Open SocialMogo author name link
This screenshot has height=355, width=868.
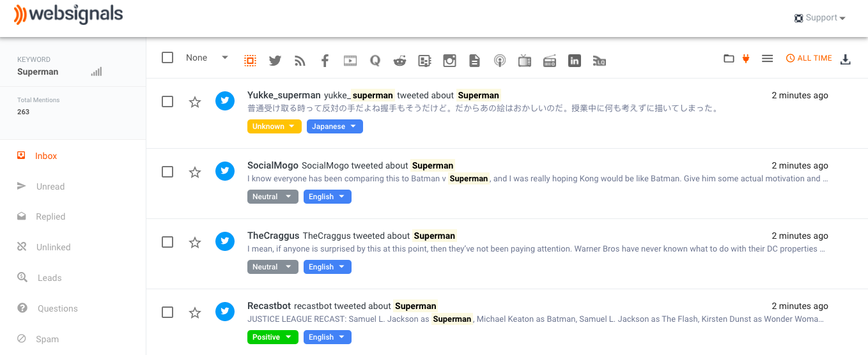273,165
